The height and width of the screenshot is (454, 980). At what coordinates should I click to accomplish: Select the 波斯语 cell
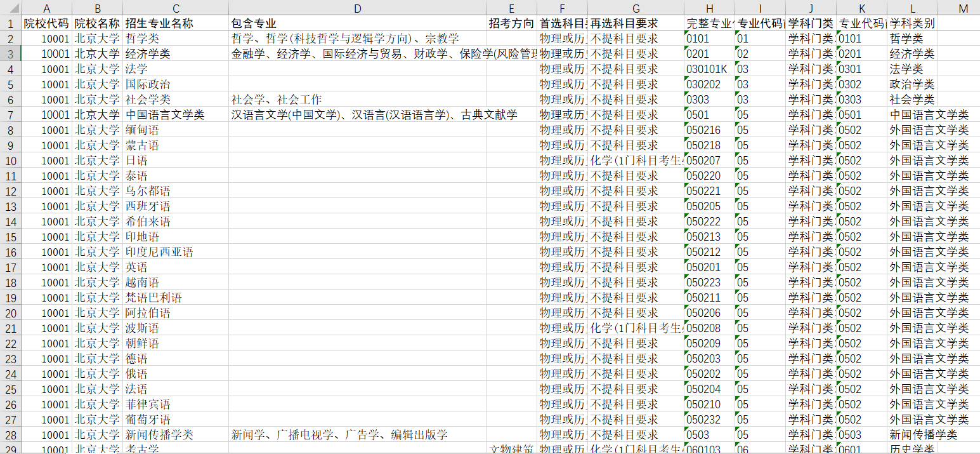point(176,328)
